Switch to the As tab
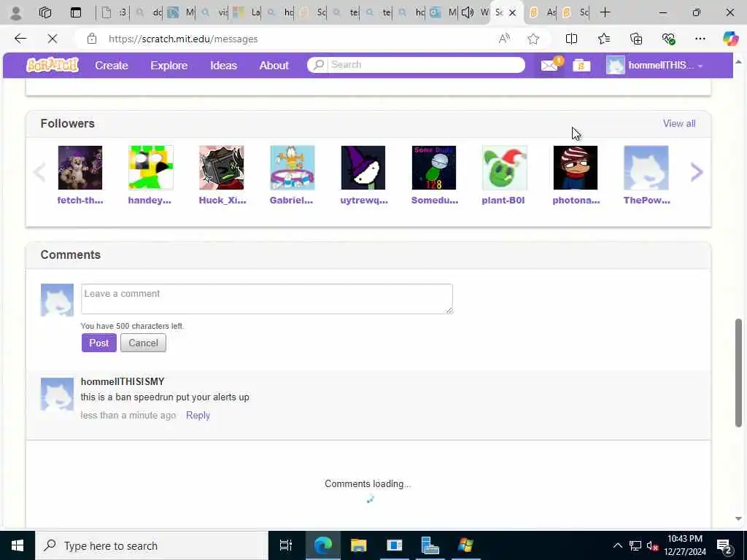Viewport: 747px width, 560px height. [543, 12]
